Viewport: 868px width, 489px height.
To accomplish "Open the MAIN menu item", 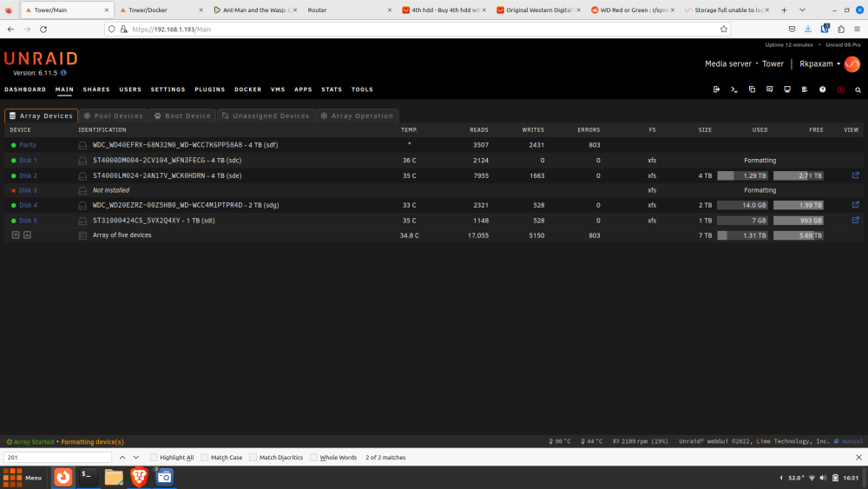I will click(64, 89).
